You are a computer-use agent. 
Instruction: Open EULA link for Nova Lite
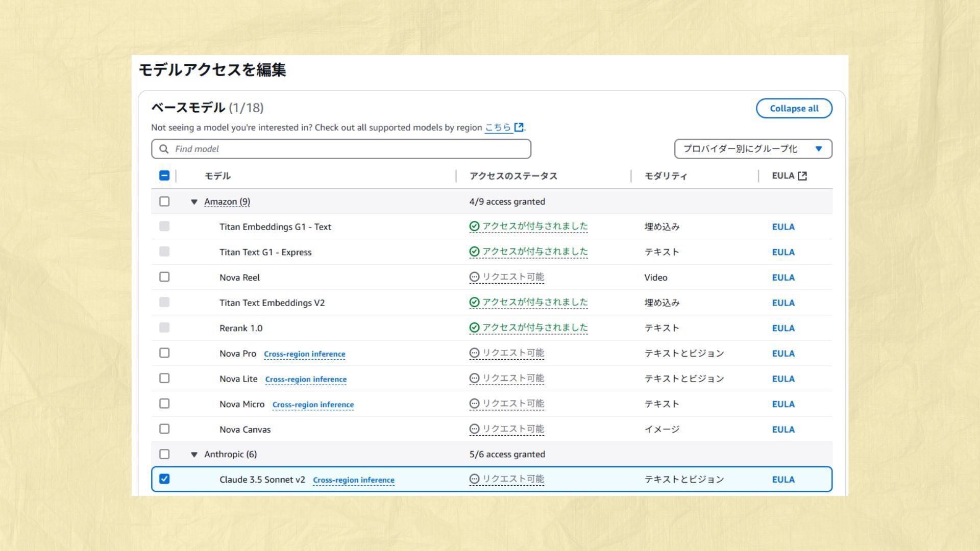(783, 379)
